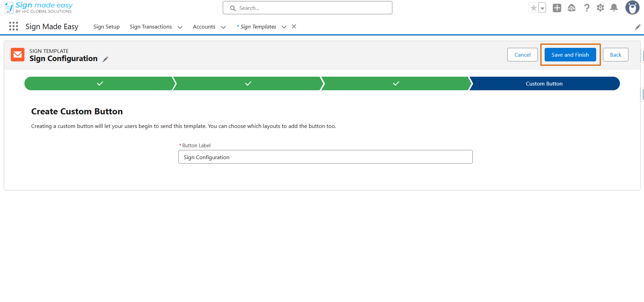
Task: Switch to the Sign Setup tab
Action: pyautogui.click(x=106, y=27)
